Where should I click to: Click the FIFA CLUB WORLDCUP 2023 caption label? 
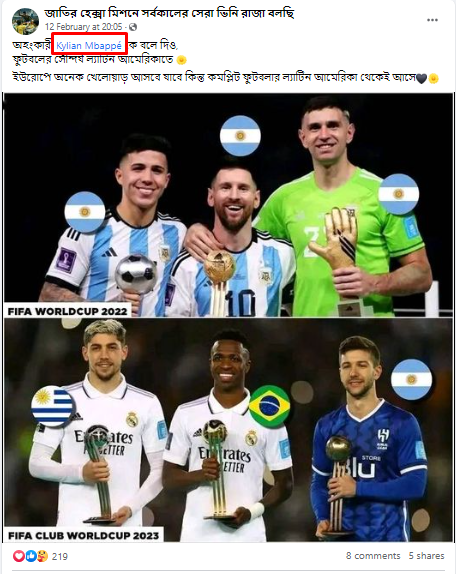coord(84,535)
